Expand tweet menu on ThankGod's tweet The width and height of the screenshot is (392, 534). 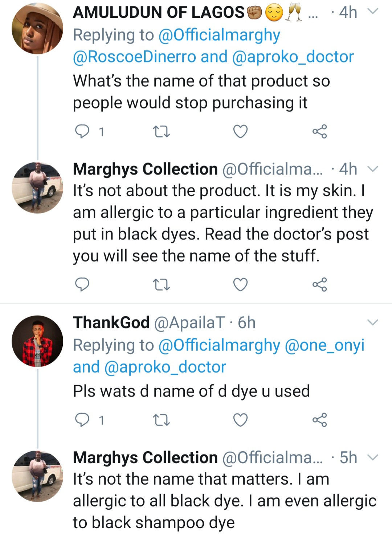[x=373, y=322]
